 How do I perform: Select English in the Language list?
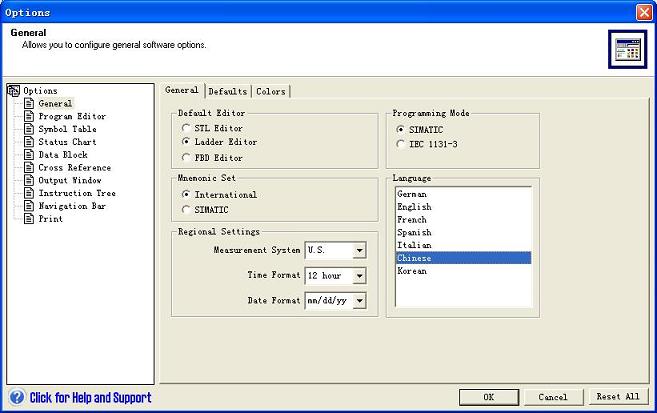click(x=414, y=206)
